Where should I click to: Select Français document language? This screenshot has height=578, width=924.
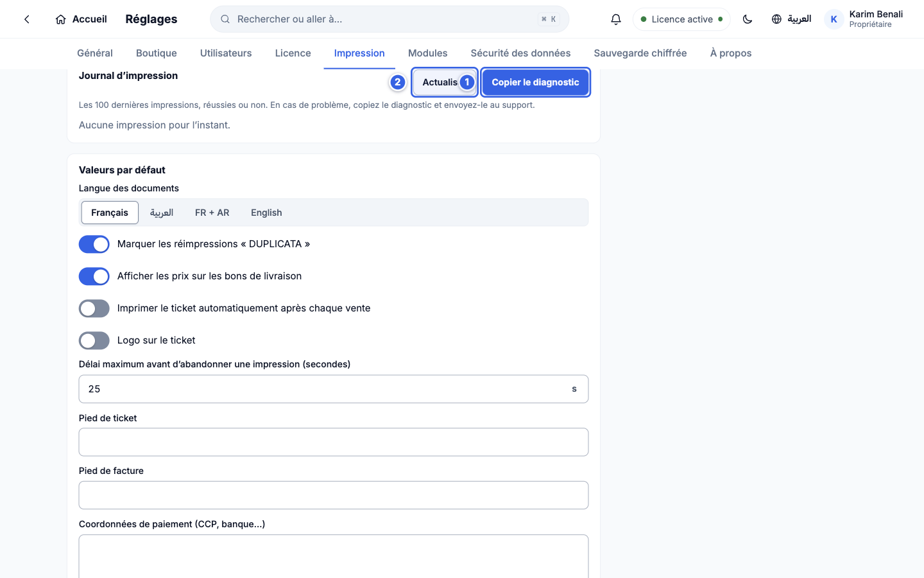coord(110,213)
